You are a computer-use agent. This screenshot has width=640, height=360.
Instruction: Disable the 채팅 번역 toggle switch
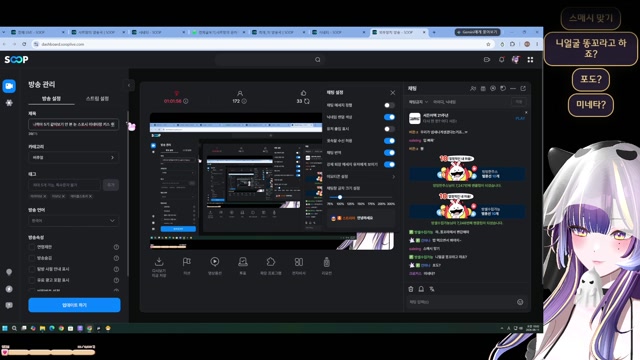point(389,153)
